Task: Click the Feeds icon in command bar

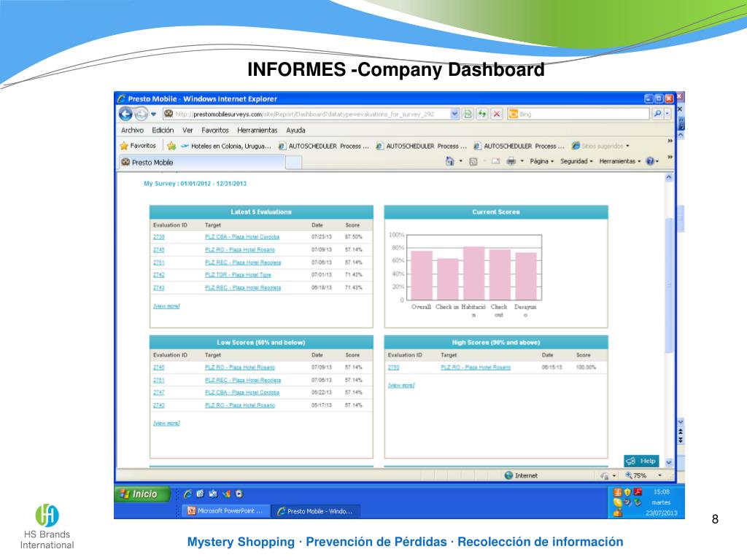Action: click(473, 161)
